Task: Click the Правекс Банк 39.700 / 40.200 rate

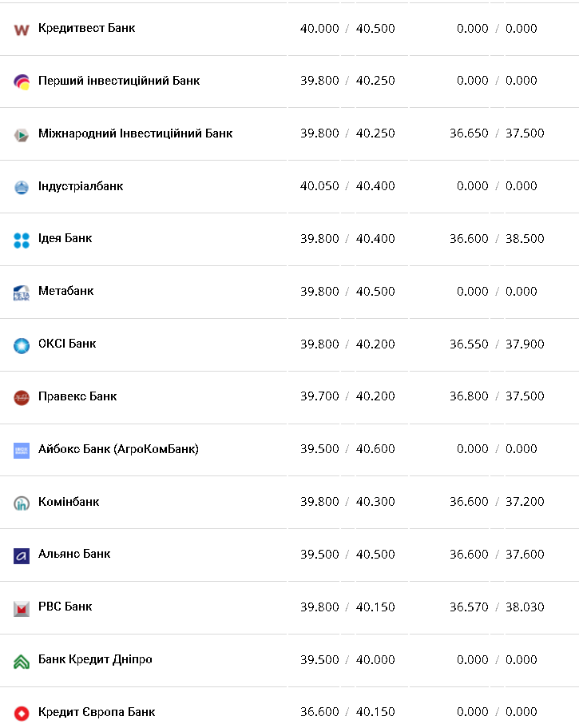Action: coord(347,396)
